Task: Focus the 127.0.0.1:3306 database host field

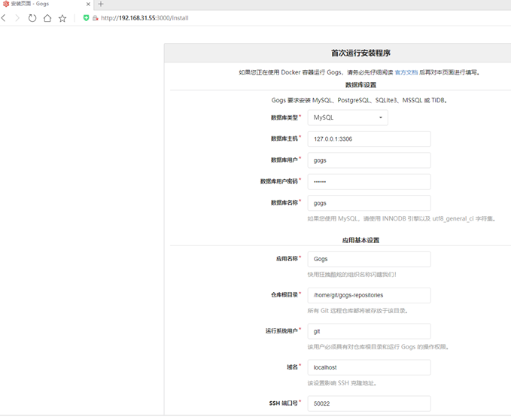Action: (x=369, y=138)
